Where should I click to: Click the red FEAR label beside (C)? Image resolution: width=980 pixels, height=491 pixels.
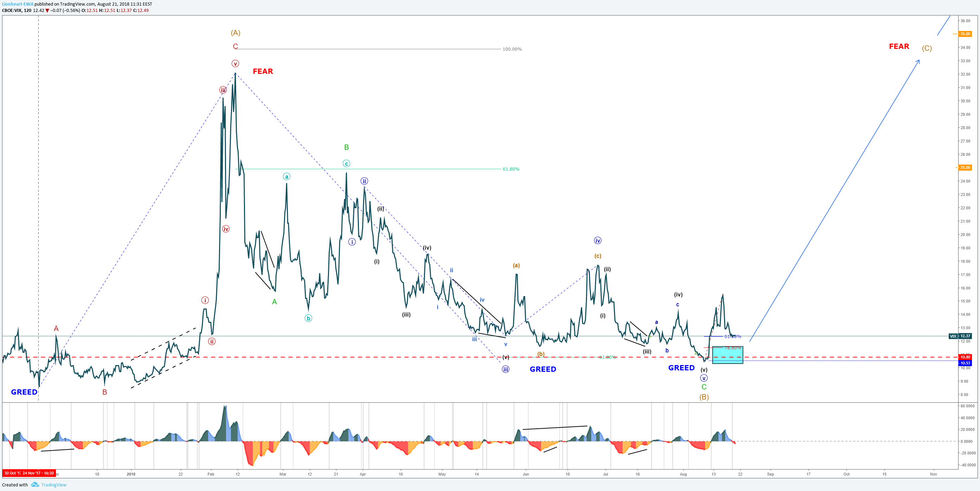pos(899,46)
